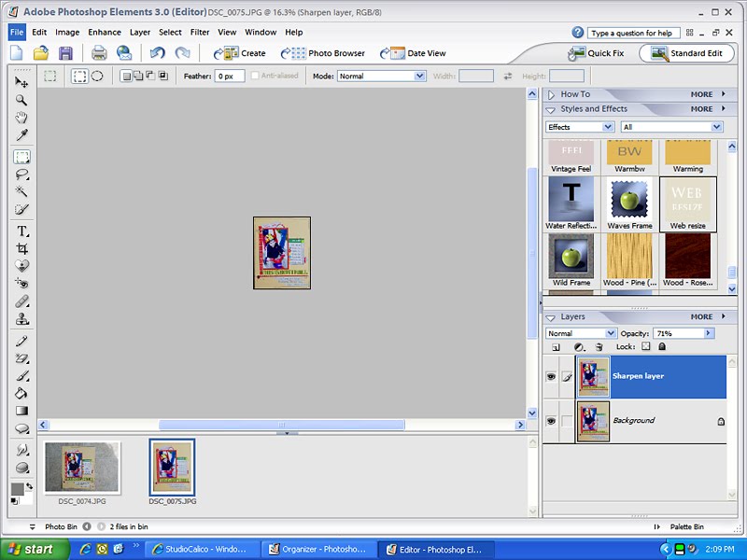The image size is (747, 560).
Task: Select the Magic Wand tool
Action: click(21, 191)
